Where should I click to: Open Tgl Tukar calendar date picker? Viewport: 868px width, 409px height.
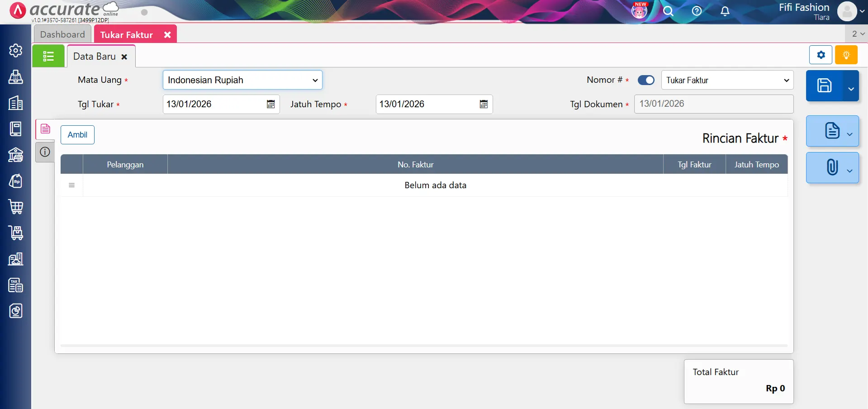coord(270,105)
